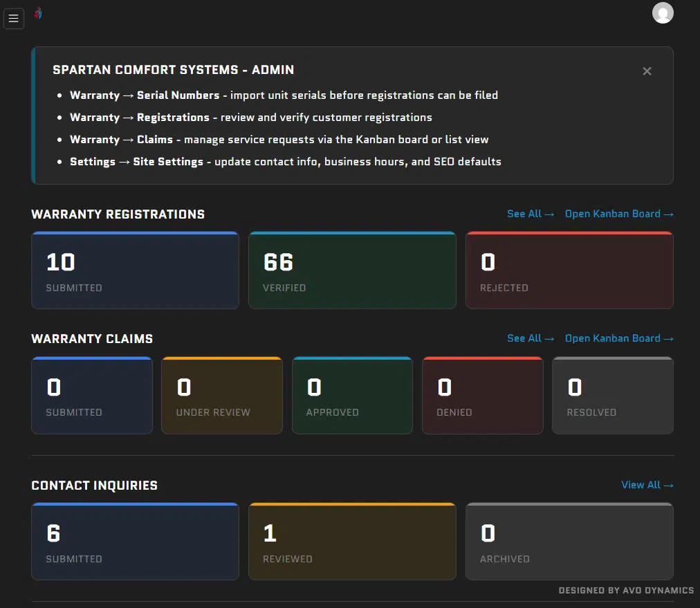Click the Serial Numbers bullet line
Image resolution: width=700 pixels, height=608 pixels.
tap(284, 95)
